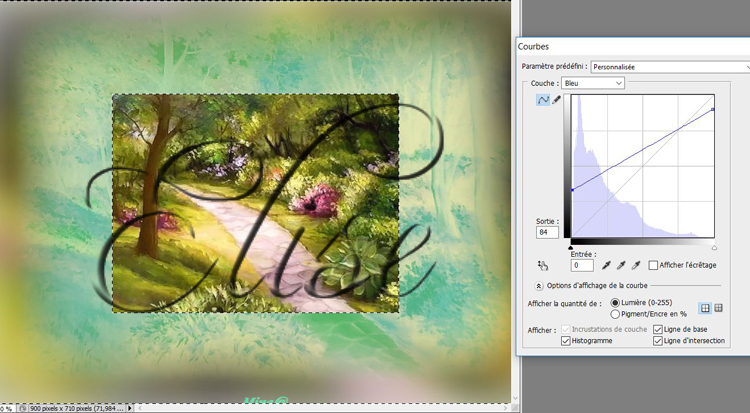Disable the Ligne d'intersection checkbox
This screenshot has width=750, height=413.
coord(658,341)
